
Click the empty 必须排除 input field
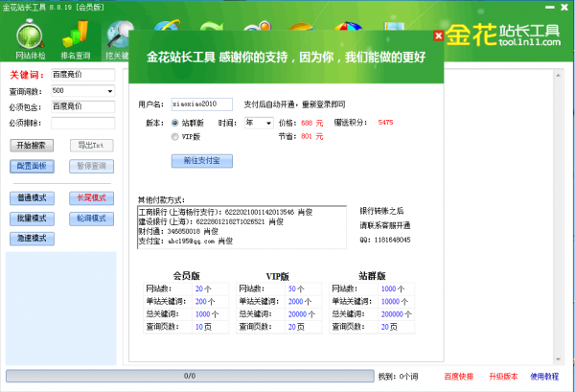tap(82, 123)
